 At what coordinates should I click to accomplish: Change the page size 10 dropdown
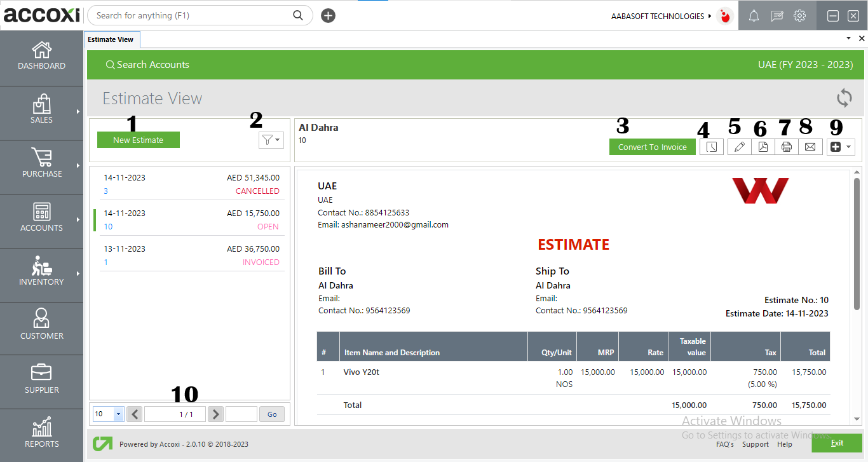click(108, 414)
